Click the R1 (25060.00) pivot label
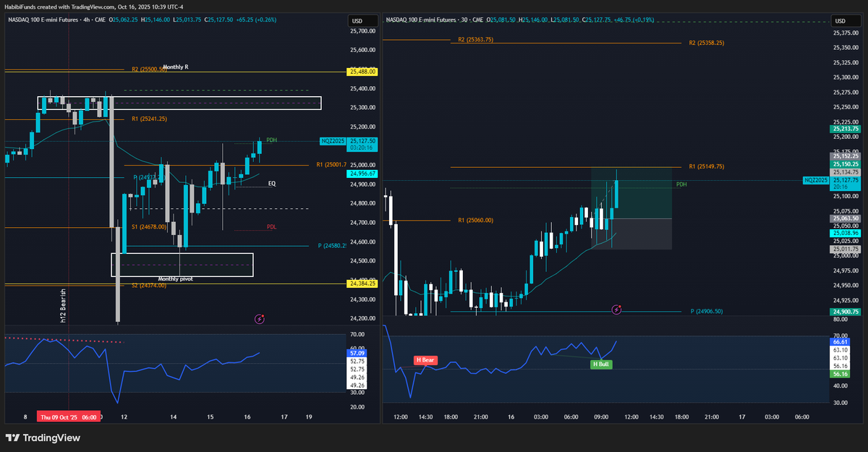Viewport: 868px width, 452px height. pyautogui.click(x=475, y=220)
